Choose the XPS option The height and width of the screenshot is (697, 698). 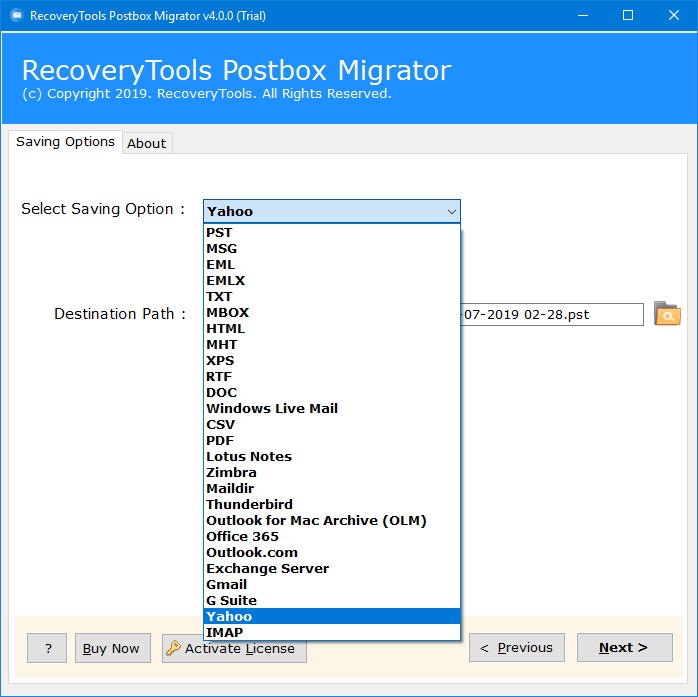point(332,361)
